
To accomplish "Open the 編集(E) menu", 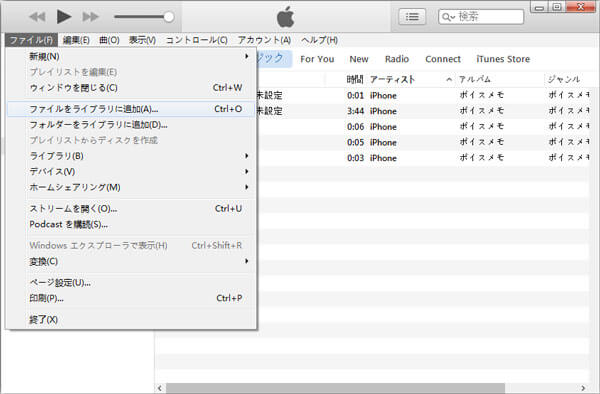I will point(76,40).
